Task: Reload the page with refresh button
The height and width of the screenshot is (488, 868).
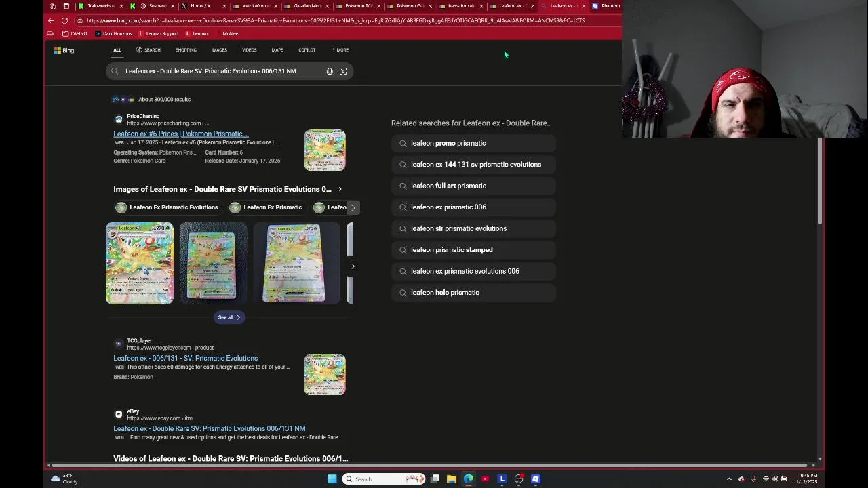Action: [64, 20]
